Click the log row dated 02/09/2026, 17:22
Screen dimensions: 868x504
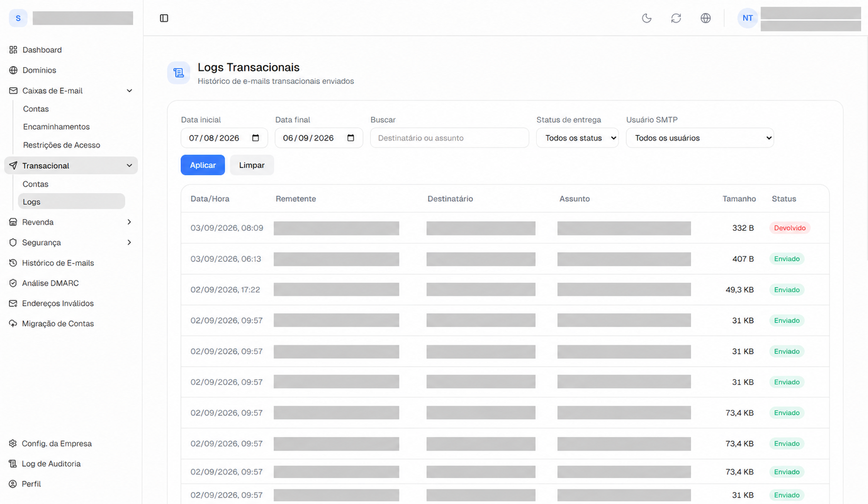505,289
